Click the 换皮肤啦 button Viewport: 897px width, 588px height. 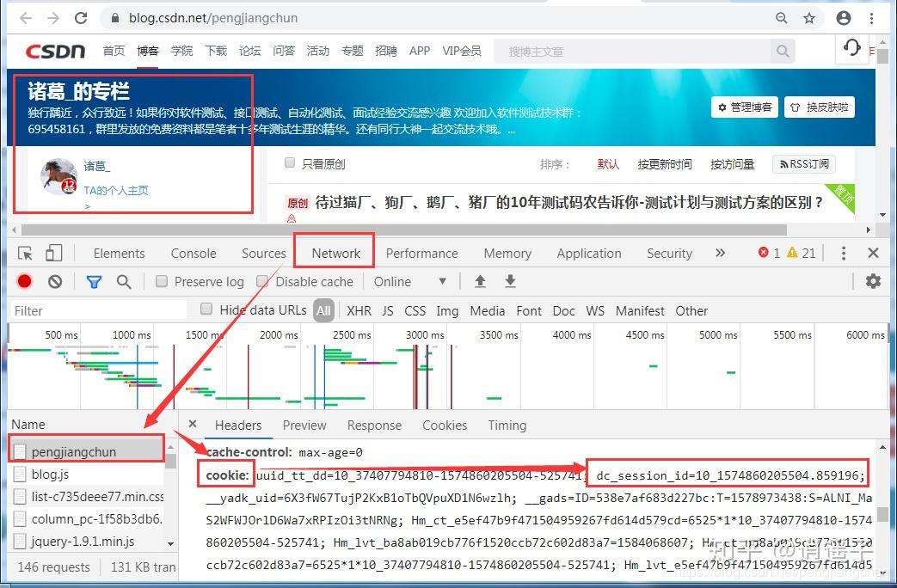(x=820, y=107)
